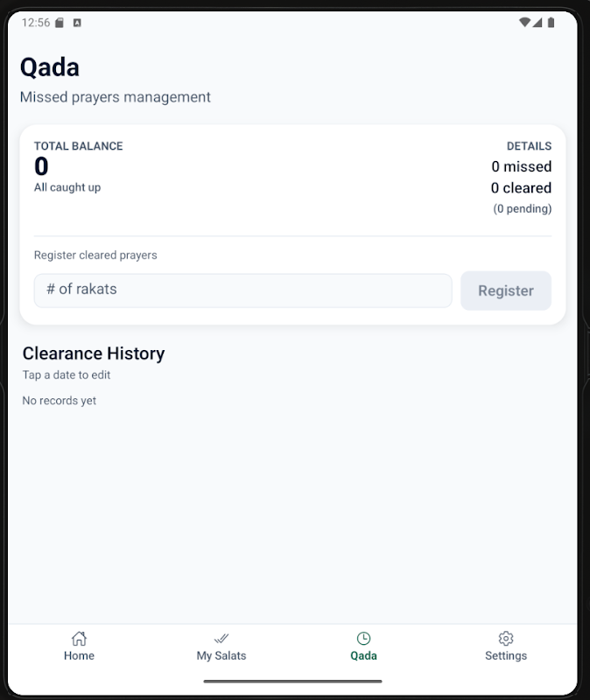Tap the SD card notification icon
The image size is (590, 700).
(x=60, y=23)
